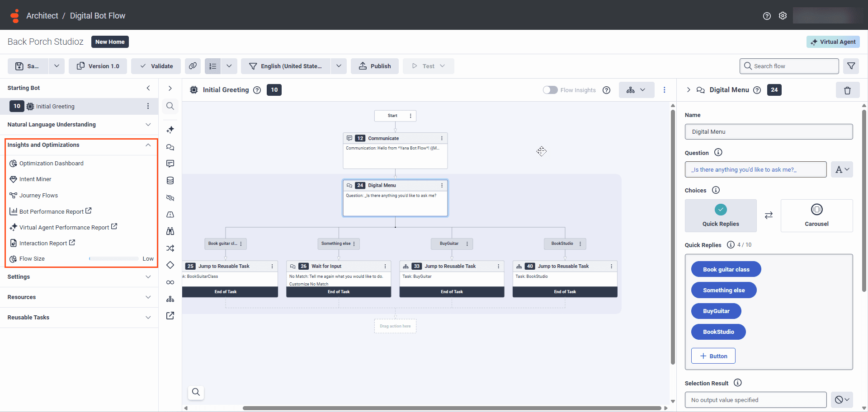Screen dimensions: 868x412
Task: Enable the Flow Insights toggle
Action: pos(550,90)
